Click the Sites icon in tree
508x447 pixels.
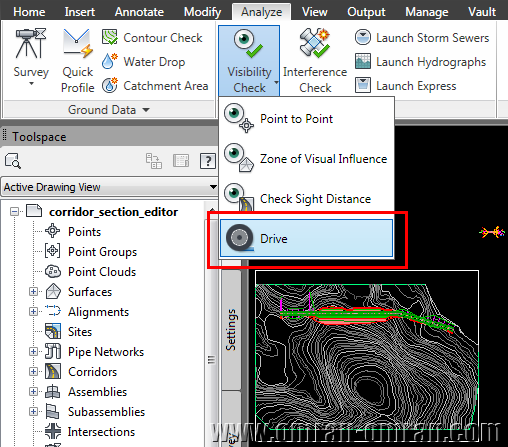point(53,331)
